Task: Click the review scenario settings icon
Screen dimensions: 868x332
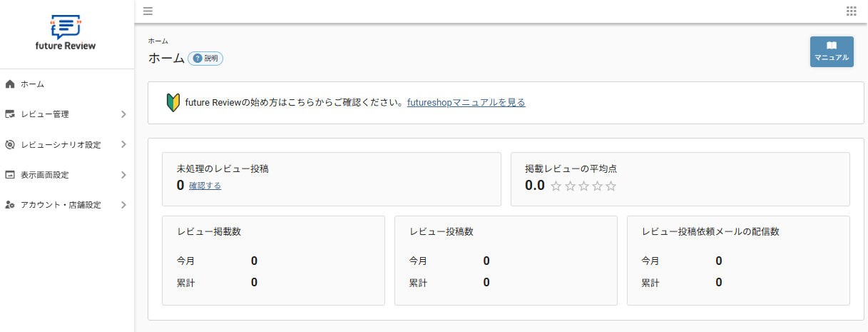Action: tap(10, 145)
